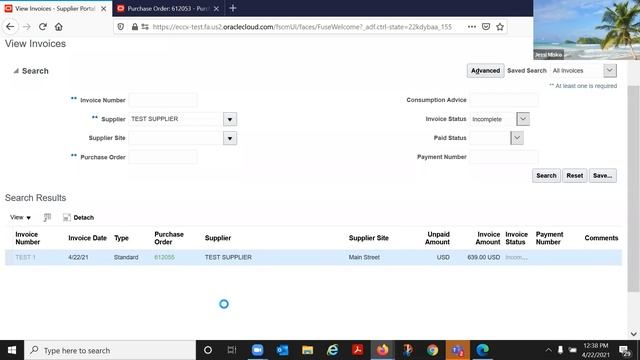Image resolution: width=640 pixels, height=360 pixels.
Task: Select the 4/22/21 invoice date cell
Action: pos(78,258)
